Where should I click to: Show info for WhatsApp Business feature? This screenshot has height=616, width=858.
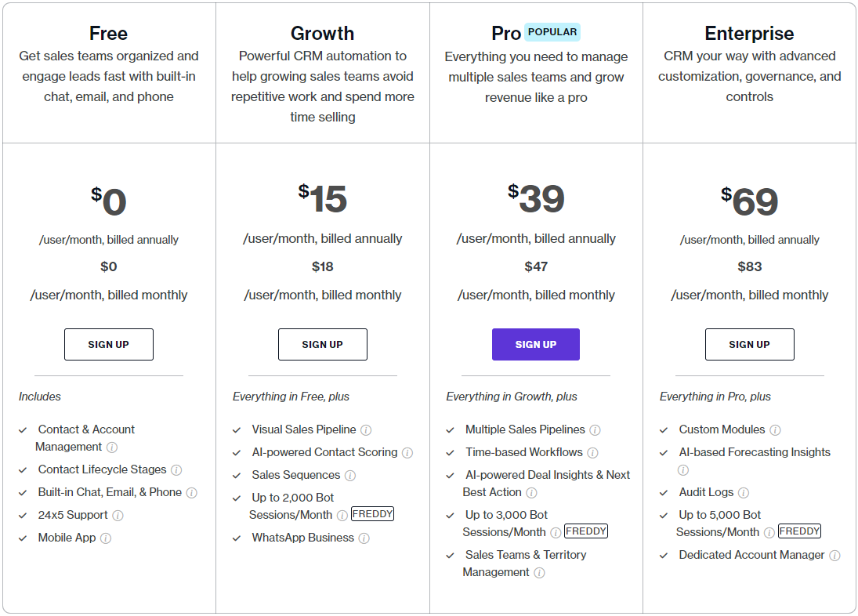click(x=364, y=538)
